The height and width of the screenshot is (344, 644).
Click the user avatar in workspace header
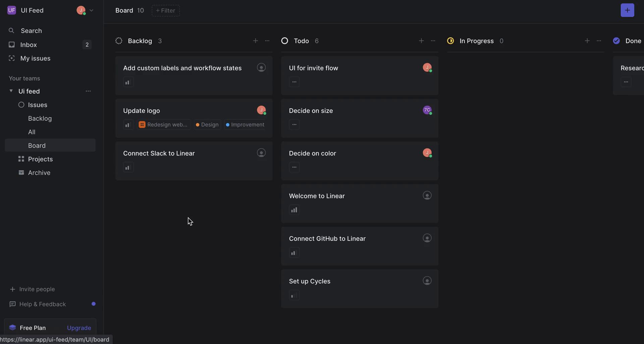pyautogui.click(x=81, y=10)
